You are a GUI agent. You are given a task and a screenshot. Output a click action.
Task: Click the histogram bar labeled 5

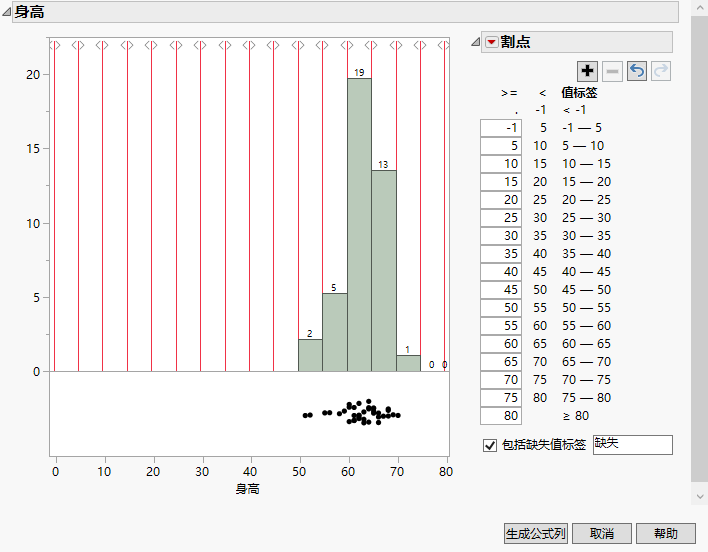coord(335,332)
